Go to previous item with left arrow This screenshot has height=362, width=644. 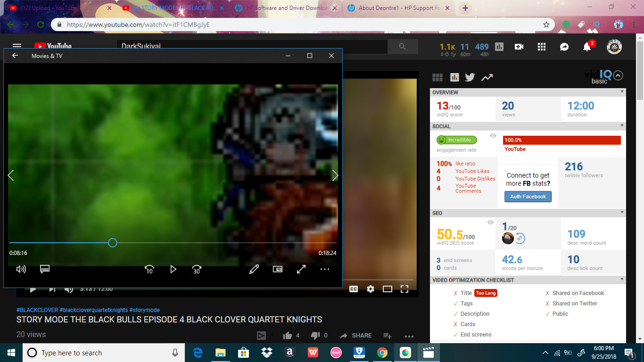coord(11,175)
